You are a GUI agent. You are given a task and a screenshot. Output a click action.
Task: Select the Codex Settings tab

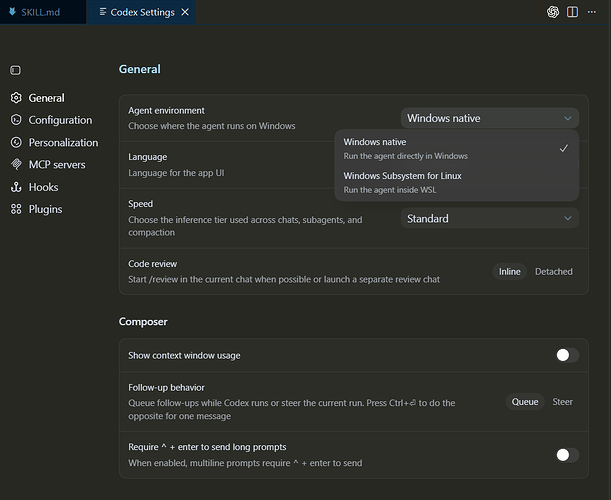click(x=141, y=12)
